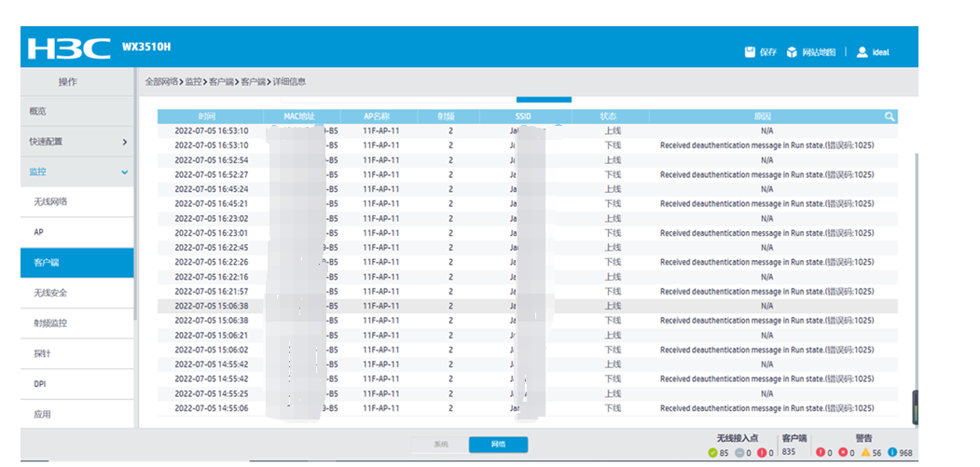
Task: Click the time cell 2022-07-05 14:55:25
Action: click(x=212, y=394)
